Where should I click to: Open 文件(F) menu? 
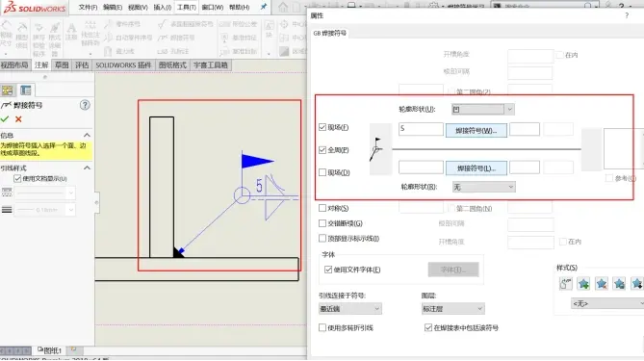[88, 8]
